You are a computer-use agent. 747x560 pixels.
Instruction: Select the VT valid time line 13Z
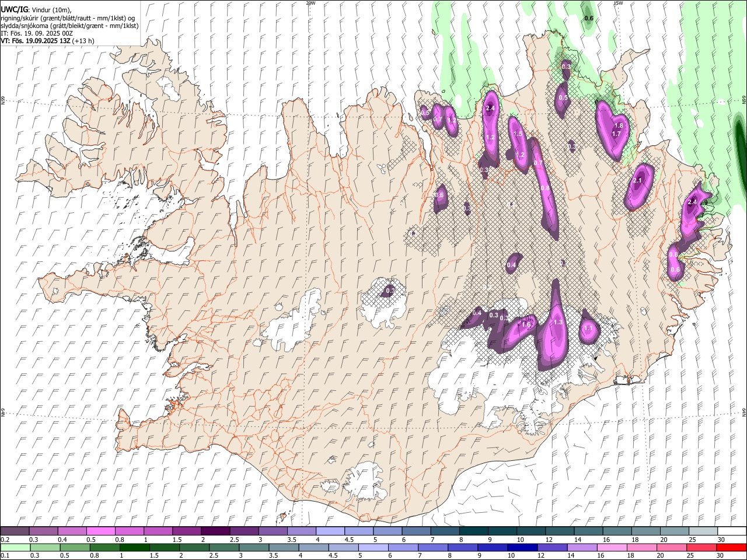47,41
